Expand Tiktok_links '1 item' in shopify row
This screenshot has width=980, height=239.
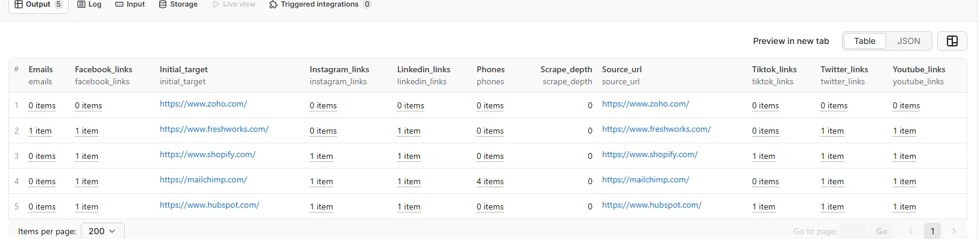pyautogui.click(x=764, y=157)
